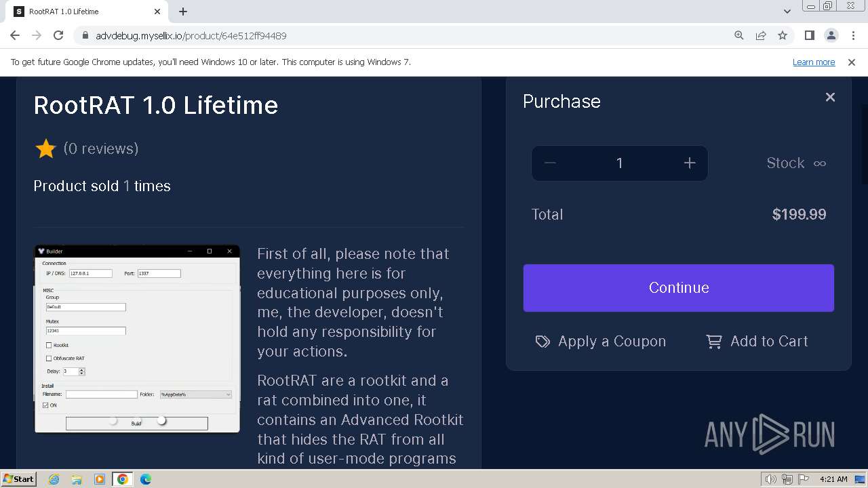The image size is (868, 488).
Task: Open the Builder screenshot thumbnail
Action: click(x=137, y=339)
